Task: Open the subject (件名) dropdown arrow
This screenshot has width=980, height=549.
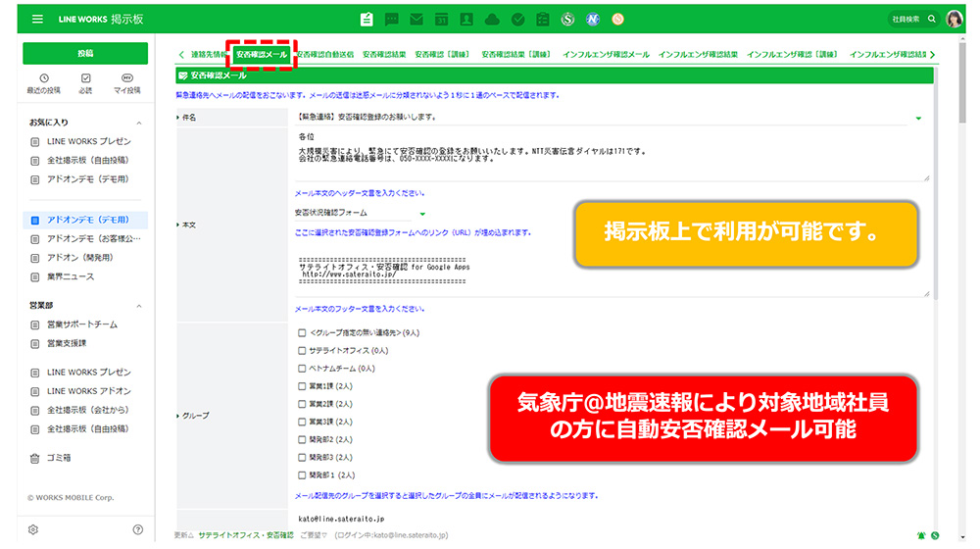Action: [918, 119]
